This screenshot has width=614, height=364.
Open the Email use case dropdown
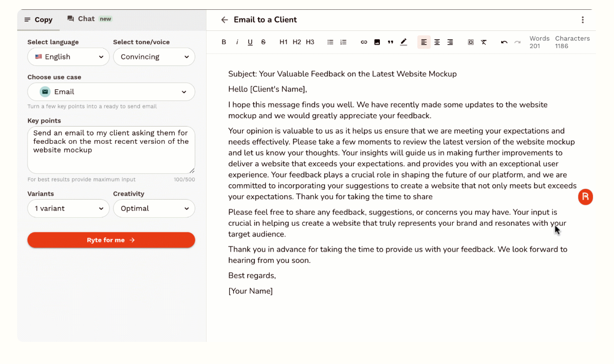tap(111, 92)
